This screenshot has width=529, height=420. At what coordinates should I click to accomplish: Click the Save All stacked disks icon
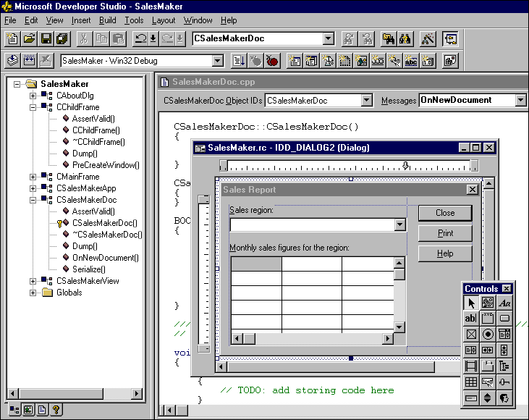tap(62, 39)
